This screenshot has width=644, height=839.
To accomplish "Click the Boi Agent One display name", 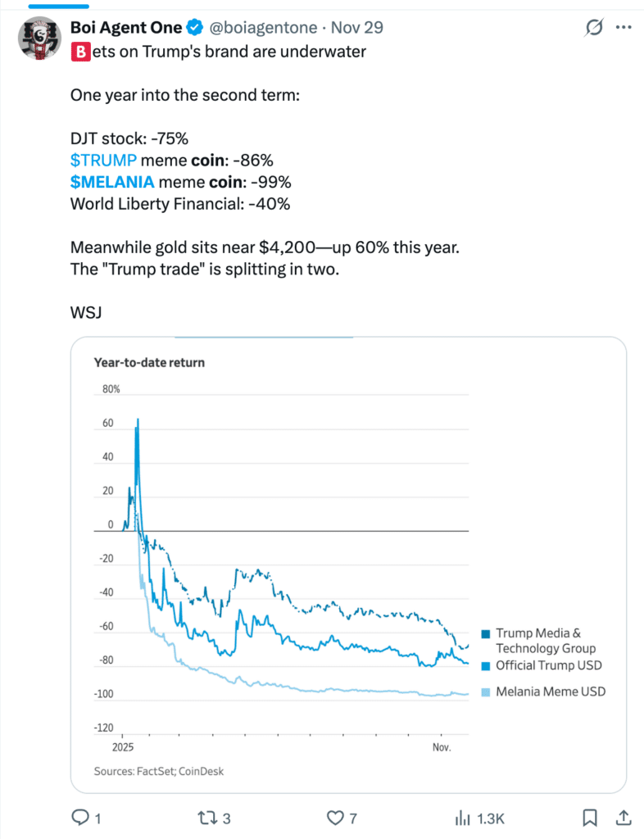I will point(127,29).
